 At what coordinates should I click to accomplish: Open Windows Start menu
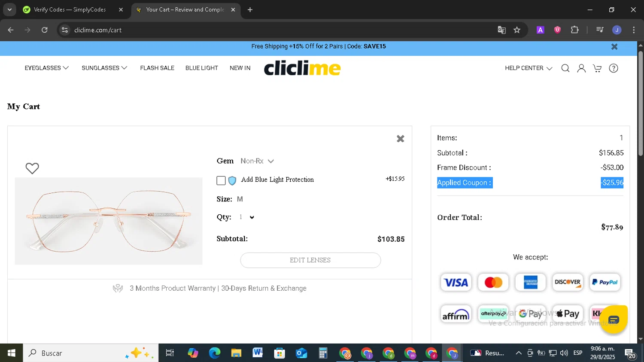click(11, 353)
